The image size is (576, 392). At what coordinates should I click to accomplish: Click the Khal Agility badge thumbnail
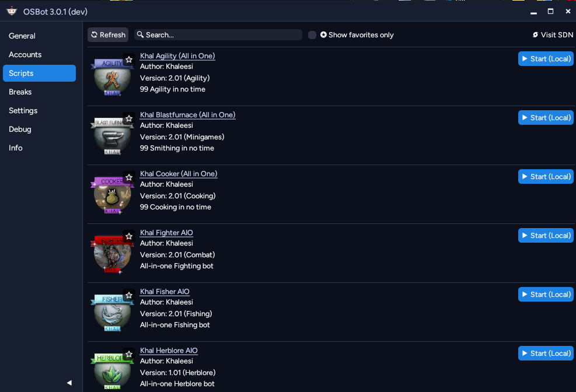point(112,77)
